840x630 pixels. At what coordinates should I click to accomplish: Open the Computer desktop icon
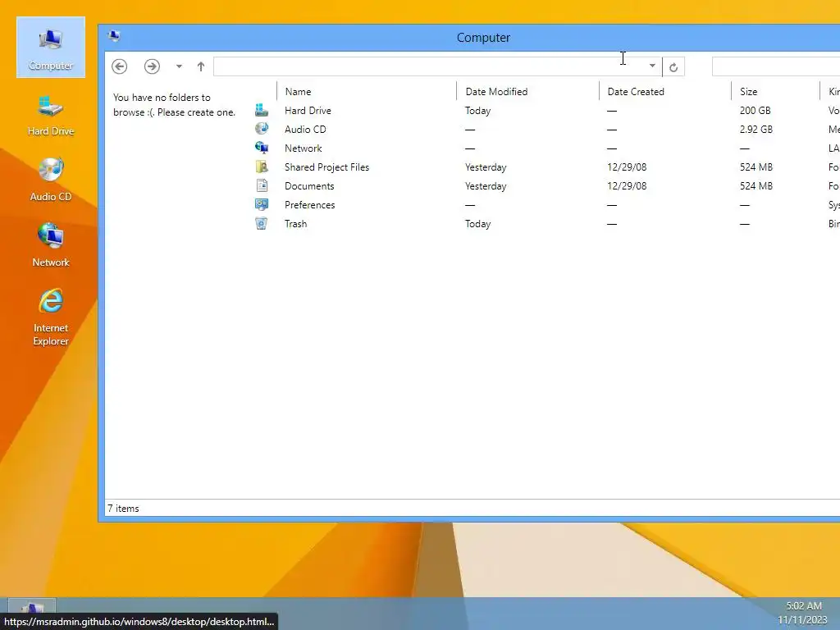50,48
